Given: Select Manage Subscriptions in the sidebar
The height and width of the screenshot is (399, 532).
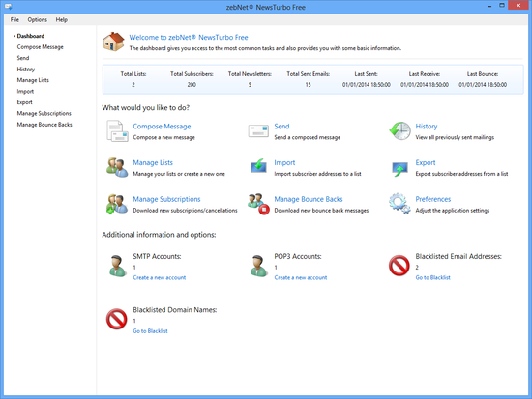Looking at the screenshot, I should (x=44, y=113).
